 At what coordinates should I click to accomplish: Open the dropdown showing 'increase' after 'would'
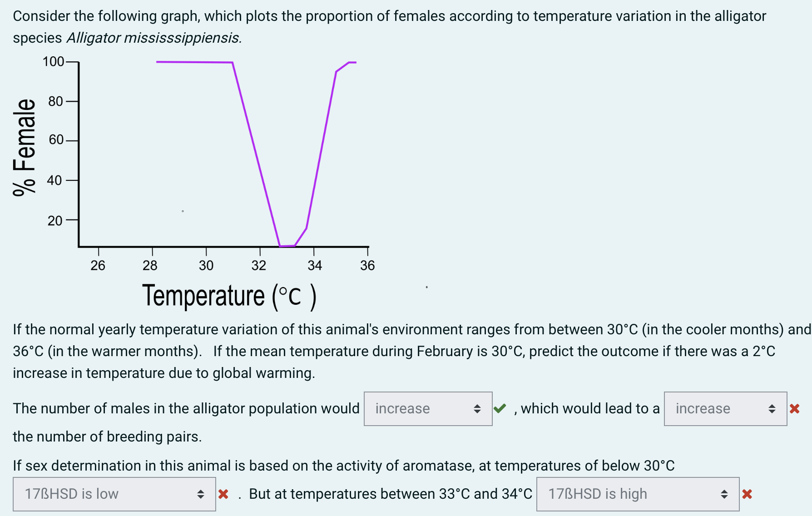point(427,408)
